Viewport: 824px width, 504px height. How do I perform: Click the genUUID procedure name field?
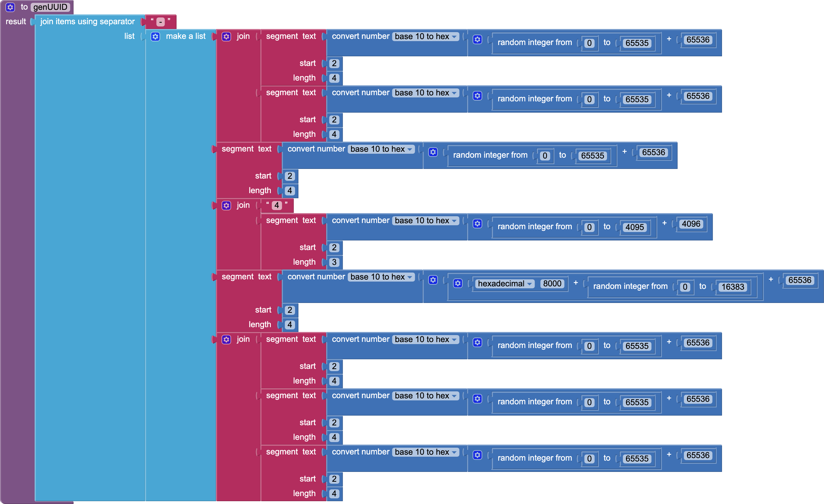50,7
